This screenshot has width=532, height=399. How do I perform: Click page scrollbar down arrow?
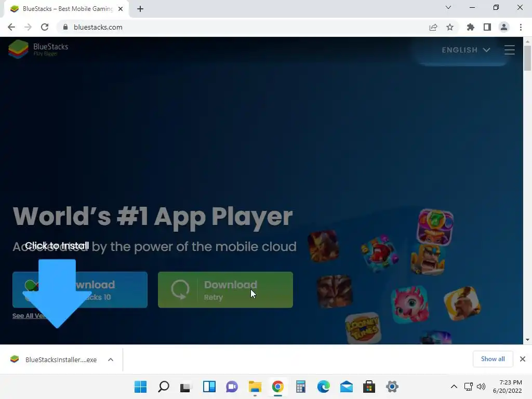pos(527,340)
